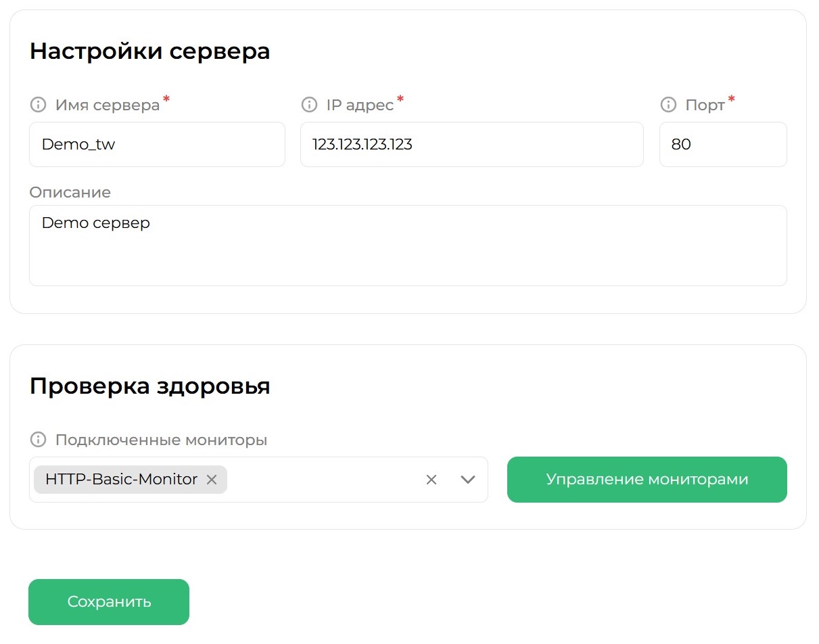Click the info icon beside IP адрес

pyautogui.click(x=309, y=104)
